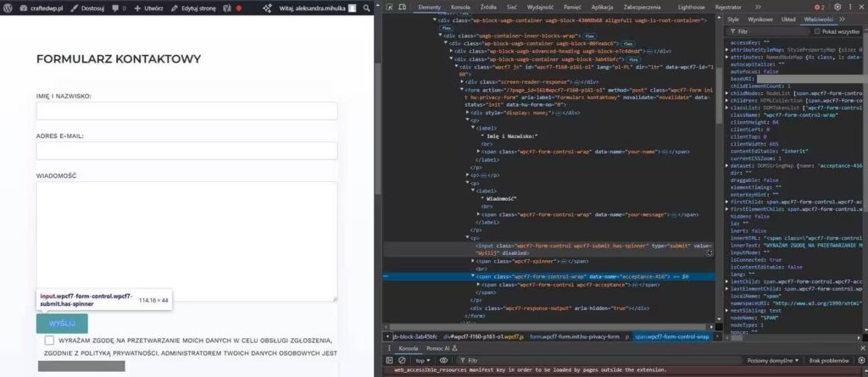Open the top context dropdown in console

423,360
